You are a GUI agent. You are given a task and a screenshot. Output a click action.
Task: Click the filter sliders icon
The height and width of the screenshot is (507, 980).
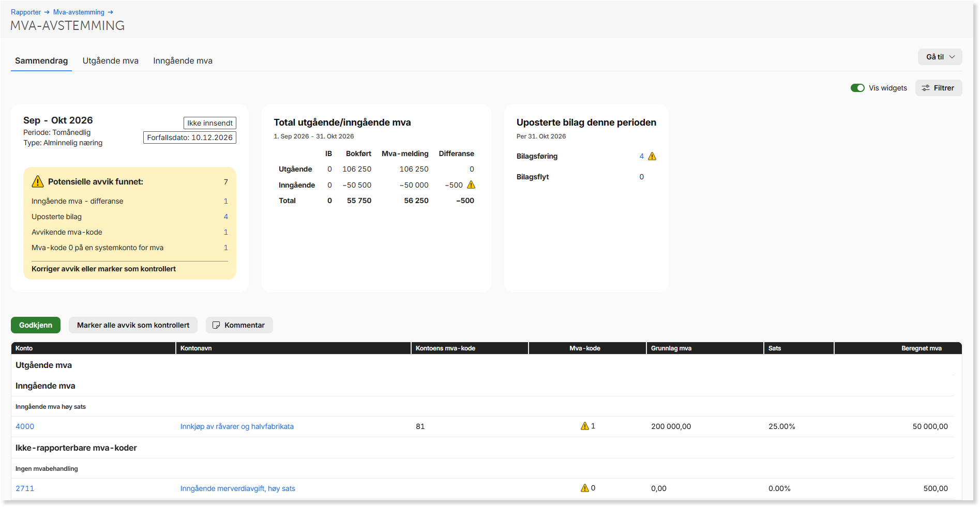pyautogui.click(x=926, y=88)
